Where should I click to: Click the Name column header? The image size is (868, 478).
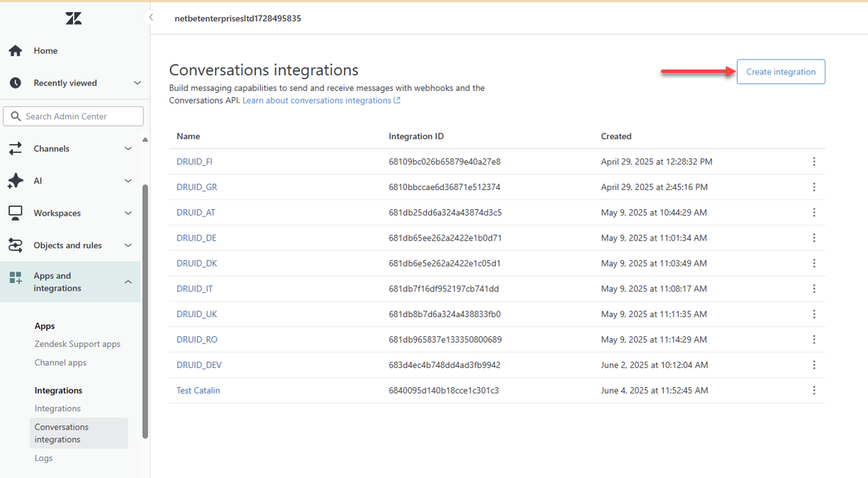pos(188,136)
